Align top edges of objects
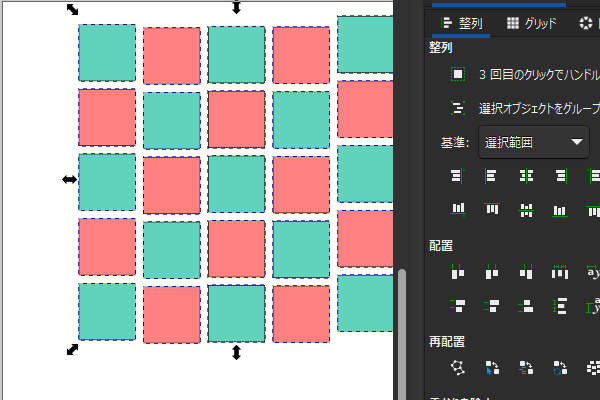 [491, 209]
